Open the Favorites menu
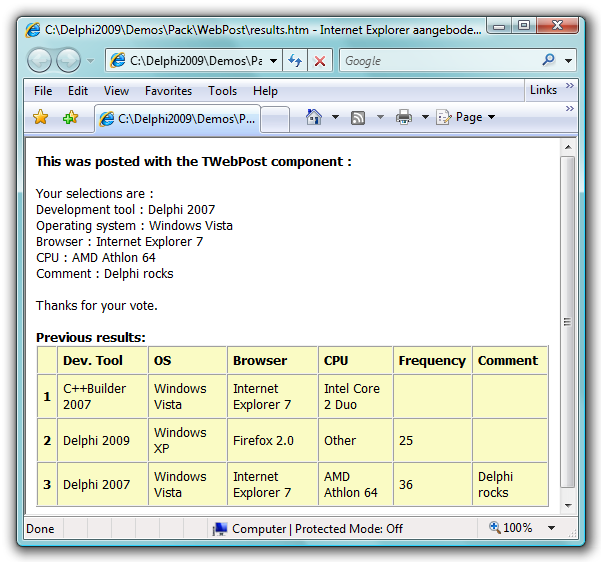This screenshot has height=562, width=601. pos(168,91)
